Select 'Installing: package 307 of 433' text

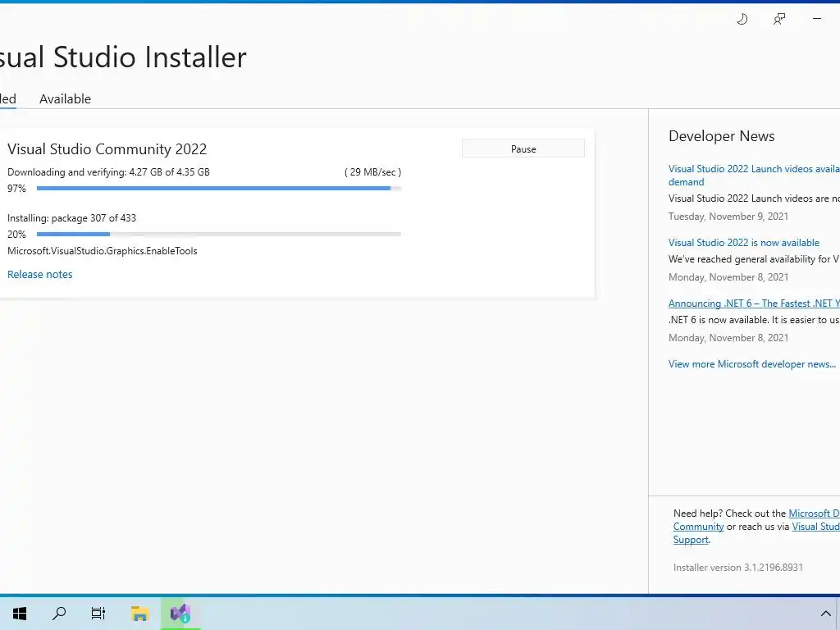click(72, 218)
